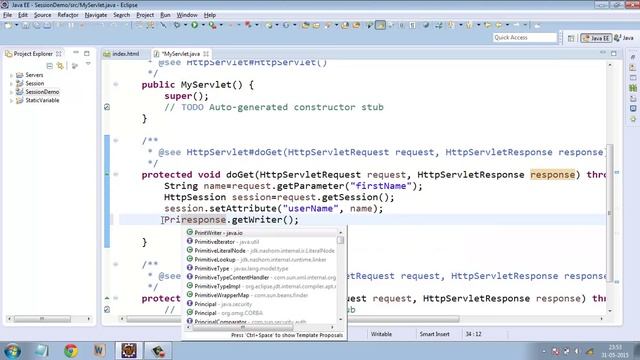This screenshot has height=360, width=640.
Task: Expand the StaticVariable project node
Action: click(x=11, y=101)
